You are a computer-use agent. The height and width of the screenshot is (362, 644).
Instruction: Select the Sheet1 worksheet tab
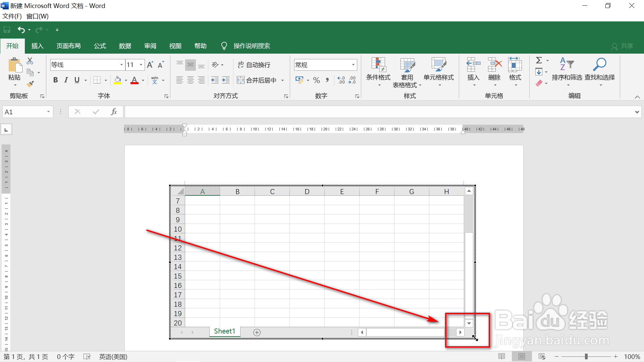click(224, 331)
